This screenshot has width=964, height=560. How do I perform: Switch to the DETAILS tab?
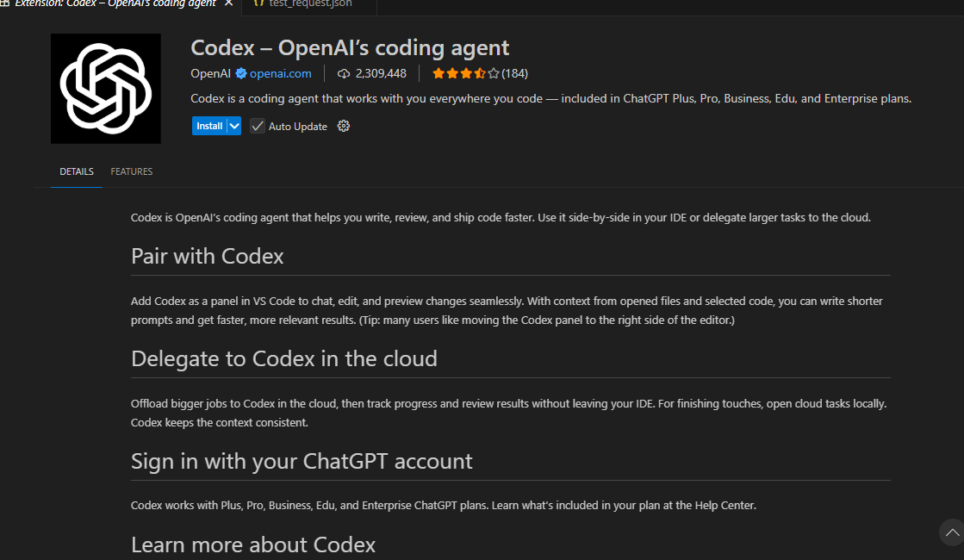tap(77, 171)
